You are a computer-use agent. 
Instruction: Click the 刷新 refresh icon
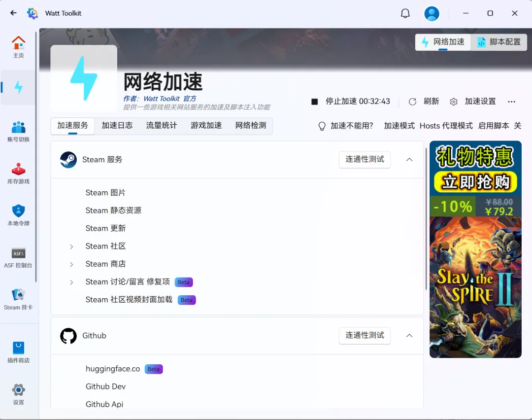pyautogui.click(x=412, y=102)
